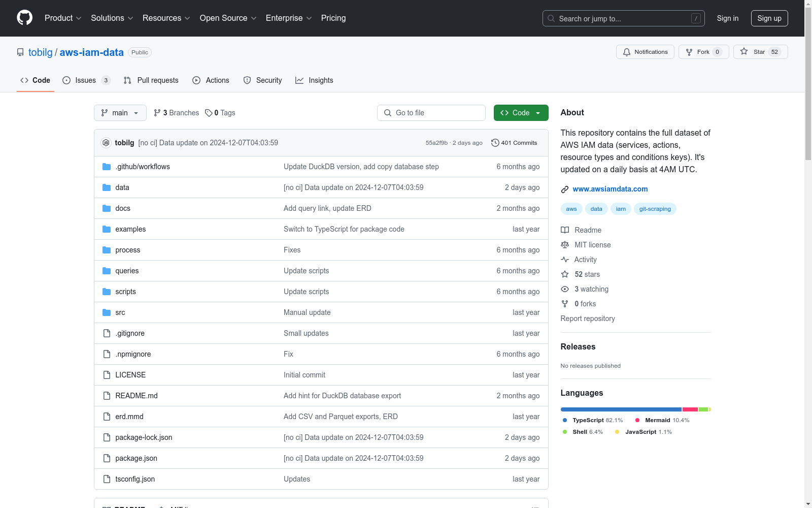
Task: Click the Shell green language bar segment
Action: point(703,409)
